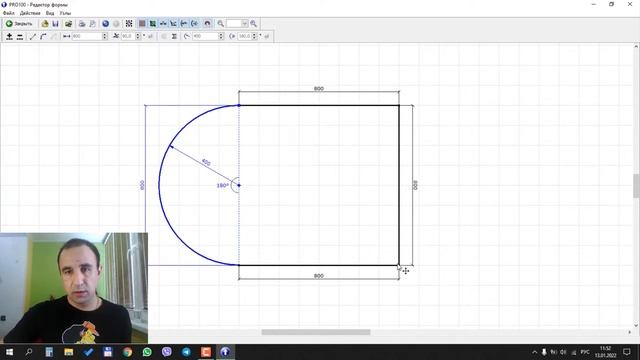Click the arc center node point
The width and height of the screenshot is (640, 360).
click(239, 185)
